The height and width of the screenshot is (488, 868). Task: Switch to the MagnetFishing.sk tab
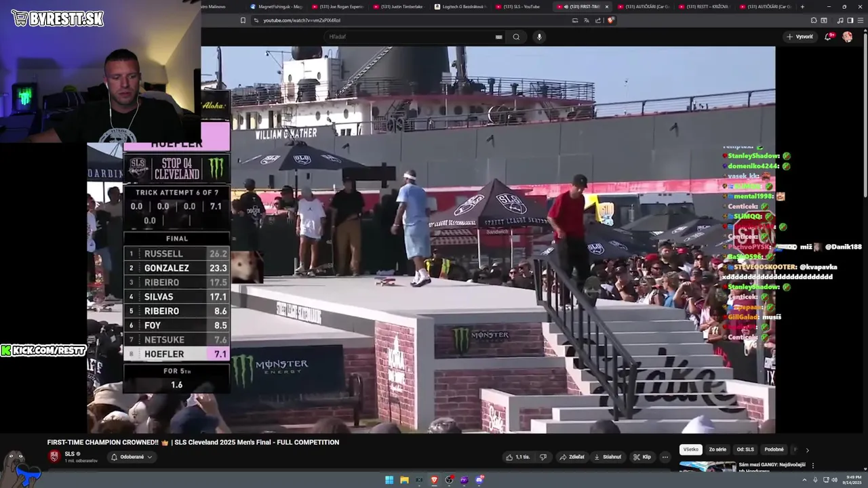[x=277, y=7]
